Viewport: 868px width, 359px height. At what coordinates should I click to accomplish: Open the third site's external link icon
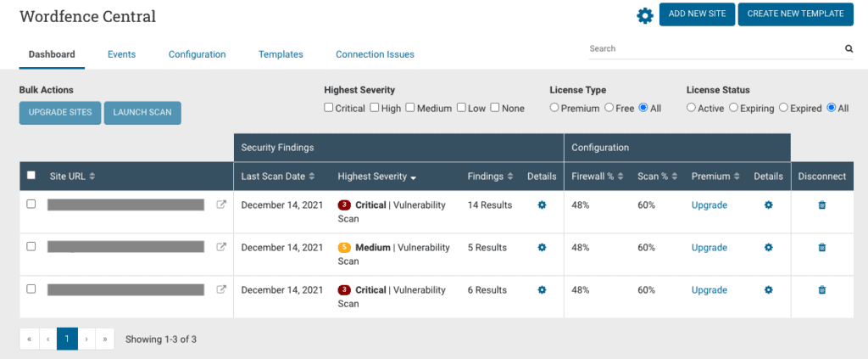click(221, 289)
